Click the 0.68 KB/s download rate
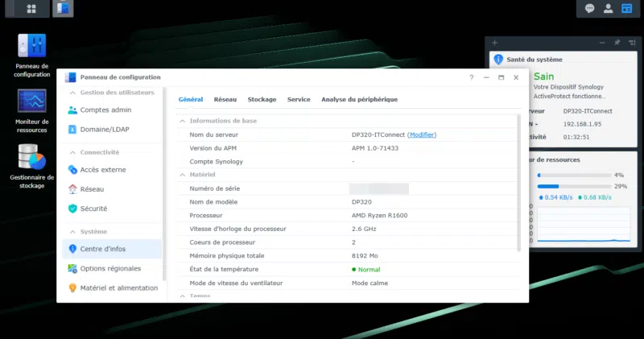The height and width of the screenshot is (339, 644). pos(594,197)
